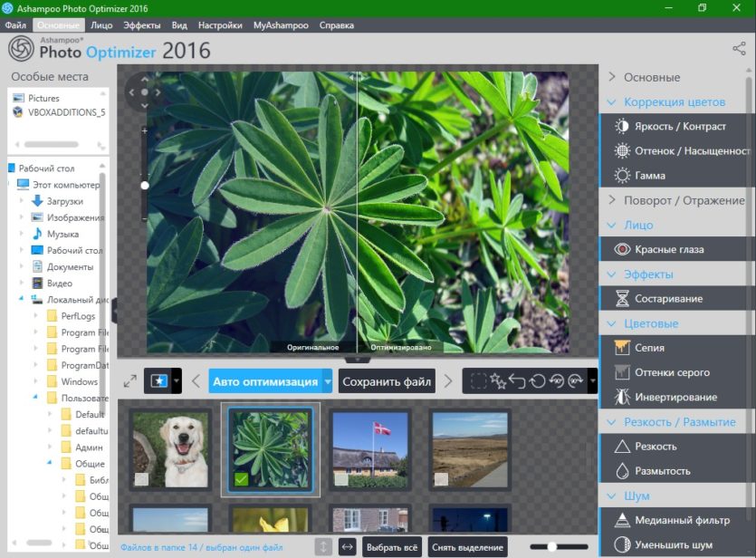Open the Уменьшить шум tool
The height and width of the screenshot is (558, 756).
coord(672,545)
